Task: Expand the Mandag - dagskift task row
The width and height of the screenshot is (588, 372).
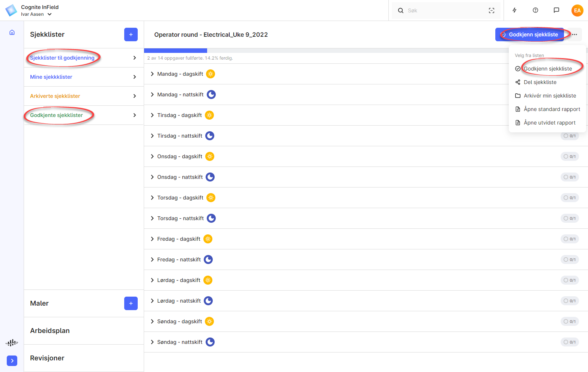Action: (x=152, y=74)
